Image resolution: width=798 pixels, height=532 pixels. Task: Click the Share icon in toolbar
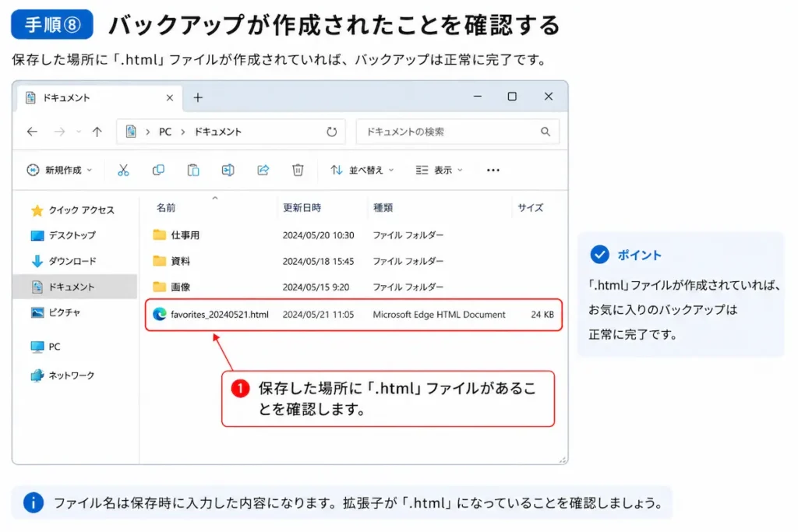[x=263, y=170]
